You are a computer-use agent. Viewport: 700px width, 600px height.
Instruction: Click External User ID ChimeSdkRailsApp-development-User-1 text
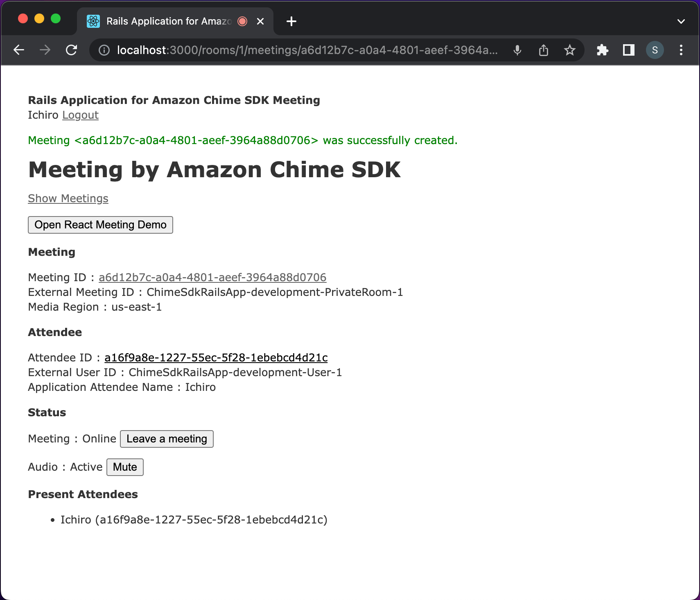(185, 372)
